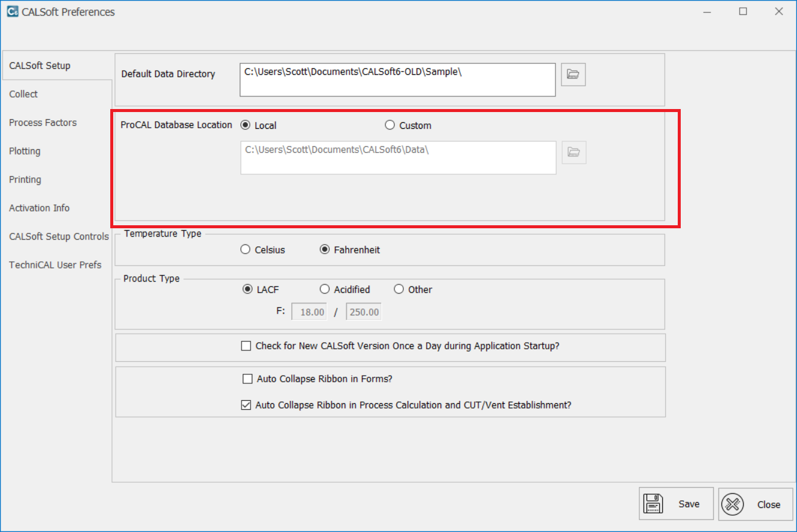The image size is (797, 532).
Task: Open TechniCAL User Prefs tab
Action: (x=55, y=265)
